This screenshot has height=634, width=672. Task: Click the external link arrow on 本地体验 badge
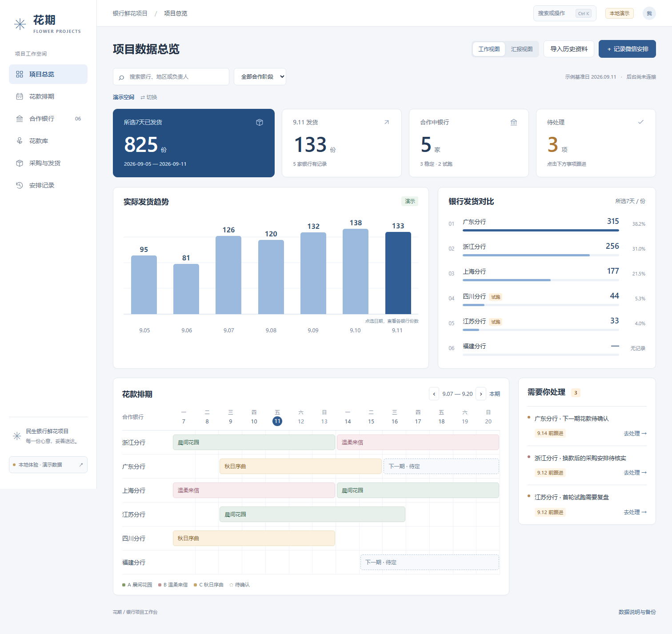point(81,465)
